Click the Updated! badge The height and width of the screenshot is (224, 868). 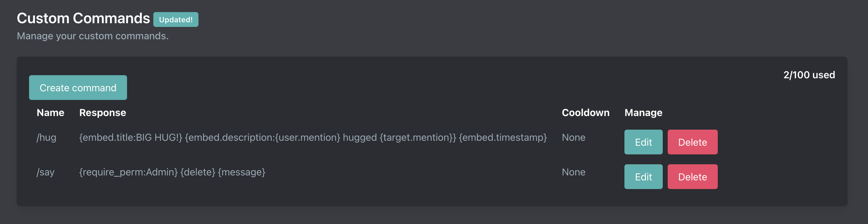[176, 19]
